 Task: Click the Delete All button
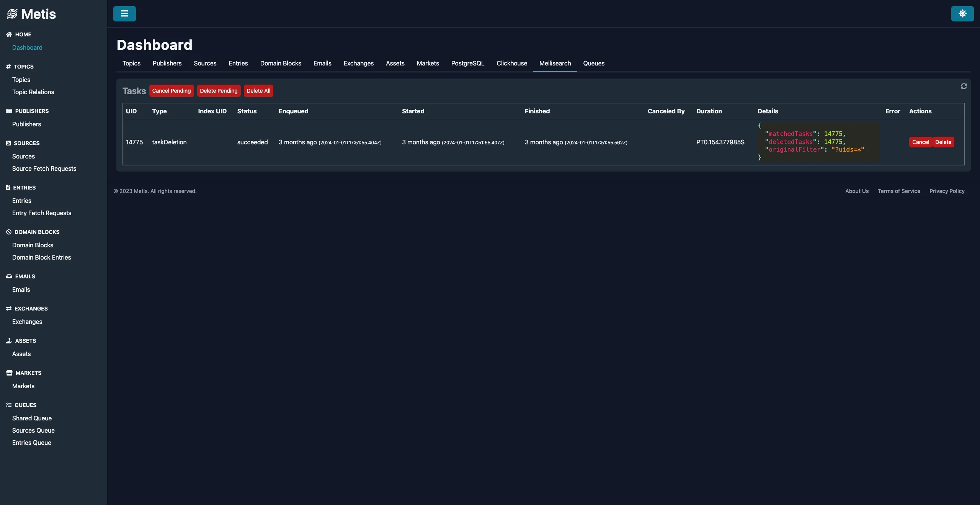click(258, 90)
